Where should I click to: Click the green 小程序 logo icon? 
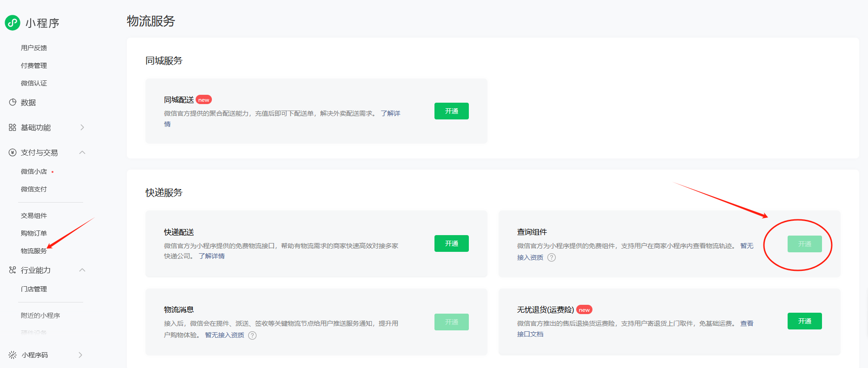13,23
